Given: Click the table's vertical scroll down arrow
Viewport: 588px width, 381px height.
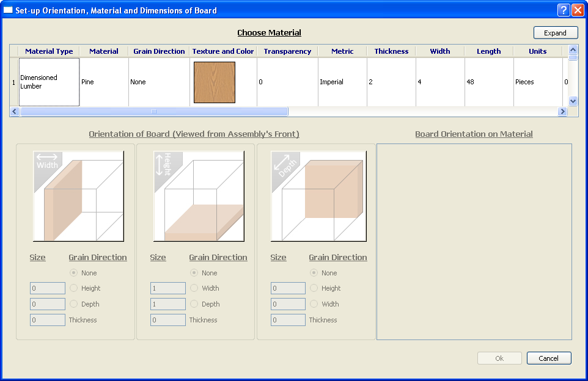Looking at the screenshot, I should pyautogui.click(x=573, y=101).
